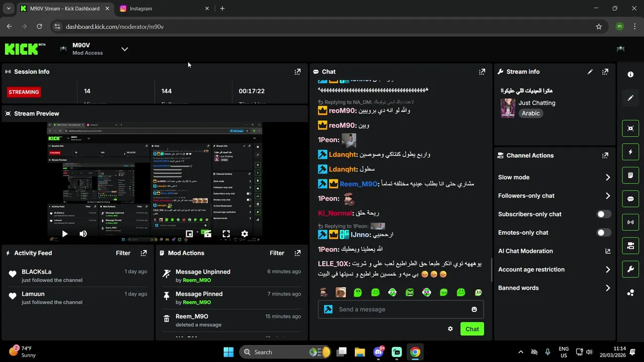Image resolution: width=644 pixels, height=362 pixels.
Task: Open a new browser tab
Action: 222,9
